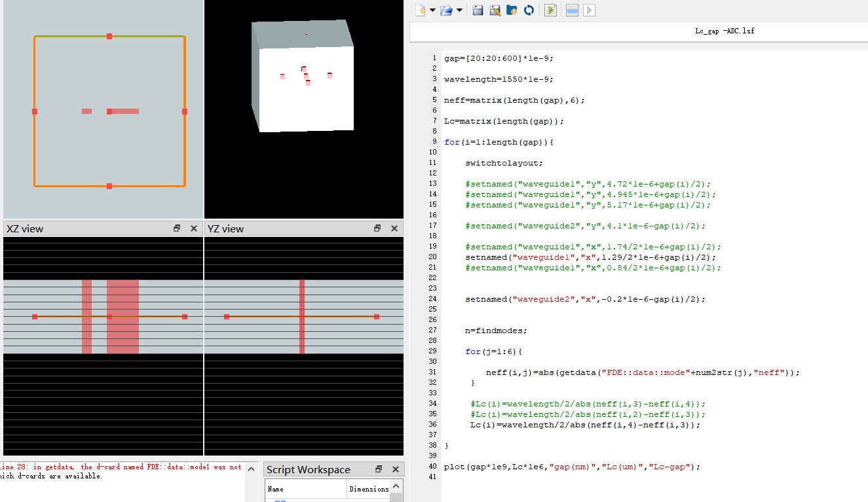Select the Lc_gap -ADC.lsf script tab
Screen dimensions: 868x502
[725, 31]
